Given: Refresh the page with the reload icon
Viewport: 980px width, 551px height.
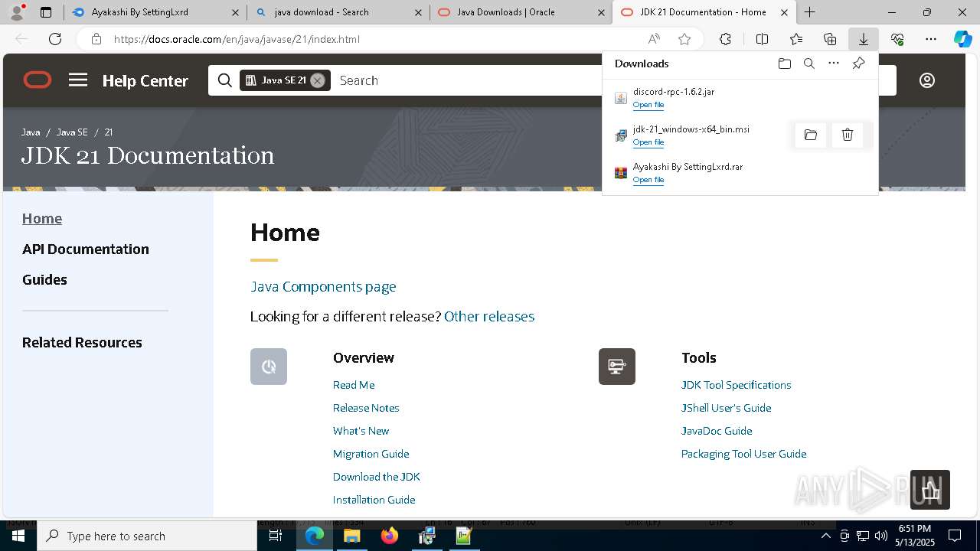Looking at the screenshot, I should click(x=55, y=39).
